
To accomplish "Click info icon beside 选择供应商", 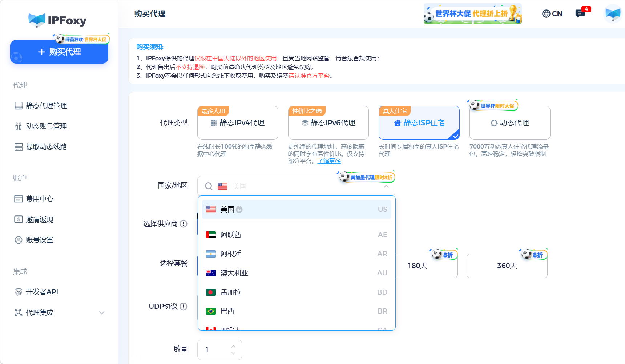I will 184,223.
